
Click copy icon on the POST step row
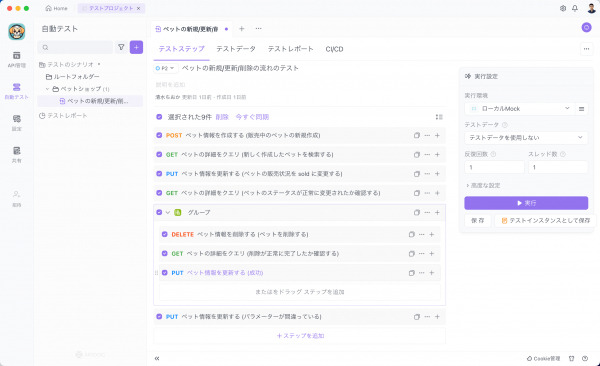click(x=417, y=136)
